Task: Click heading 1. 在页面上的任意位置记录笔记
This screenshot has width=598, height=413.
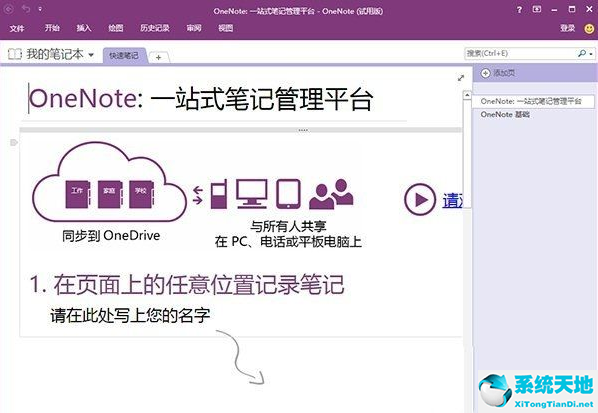Action: click(187, 285)
